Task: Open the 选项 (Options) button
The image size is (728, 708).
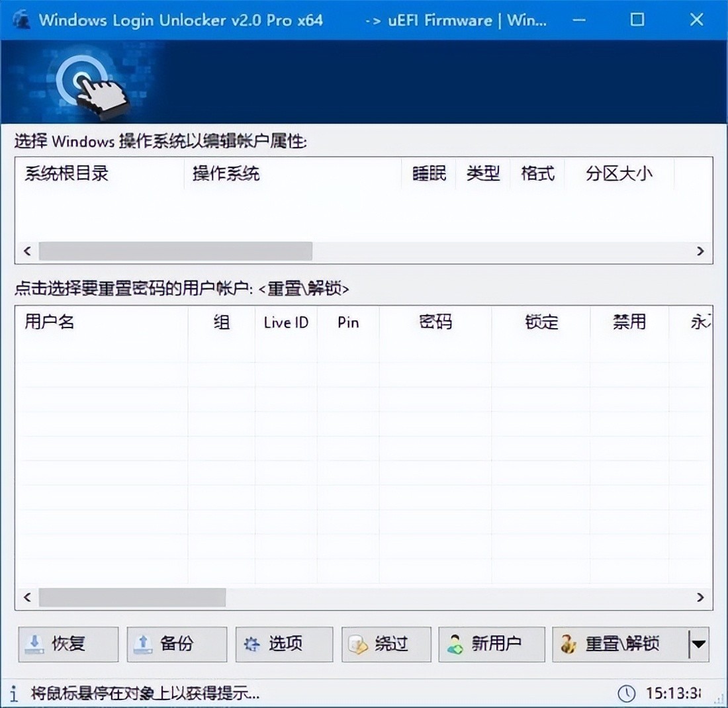Action: [x=284, y=644]
